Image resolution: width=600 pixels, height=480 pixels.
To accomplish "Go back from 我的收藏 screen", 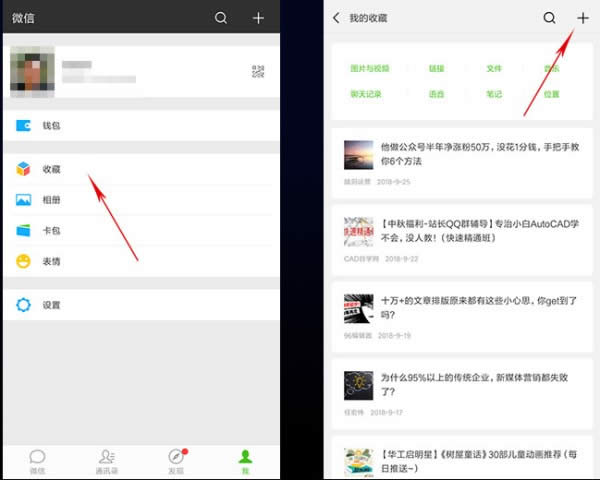I will [x=336, y=18].
